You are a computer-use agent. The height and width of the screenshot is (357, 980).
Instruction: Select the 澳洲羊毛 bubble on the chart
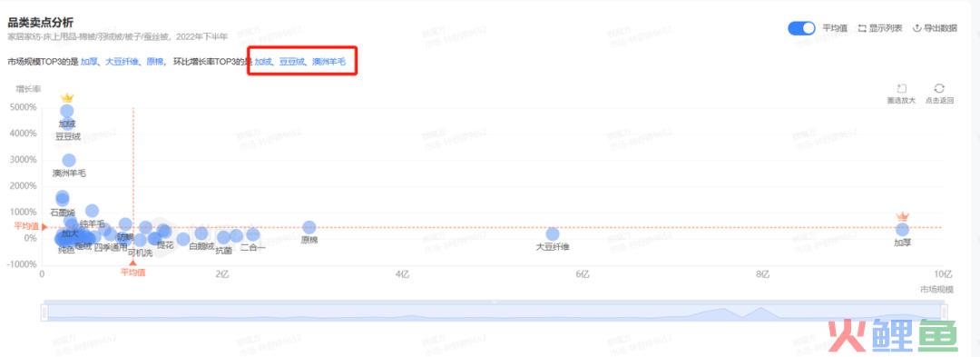point(69,160)
